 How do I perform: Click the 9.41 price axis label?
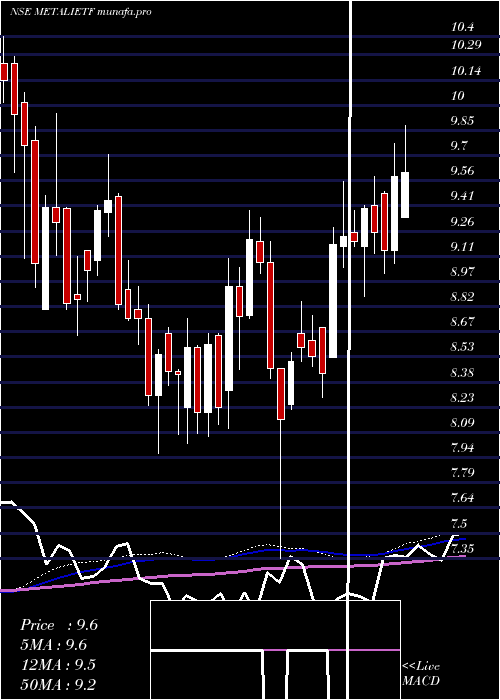pyautogui.click(x=464, y=196)
